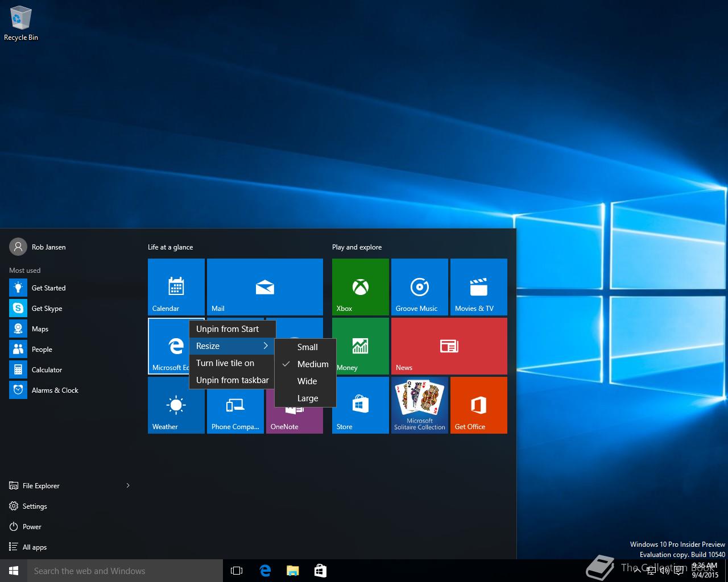Open the Groove Music tile

[420, 287]
